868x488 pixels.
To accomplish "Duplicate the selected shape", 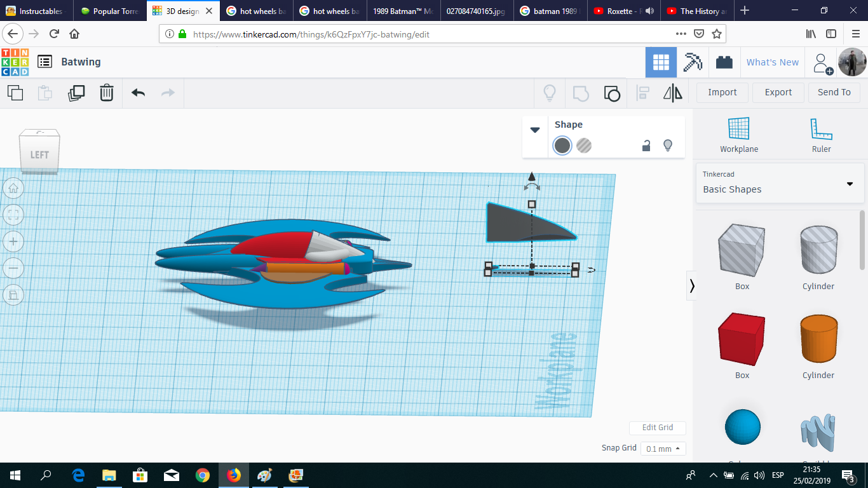I will pos(76,93).
